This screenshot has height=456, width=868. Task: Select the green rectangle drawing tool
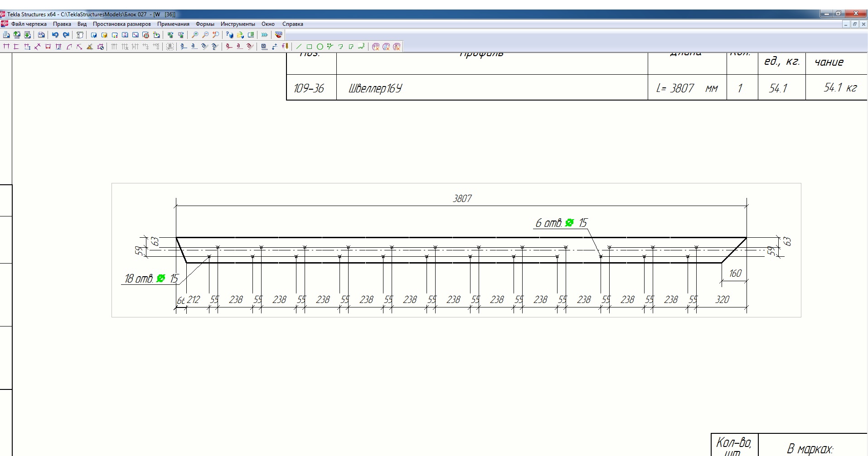tap(309, 47)
